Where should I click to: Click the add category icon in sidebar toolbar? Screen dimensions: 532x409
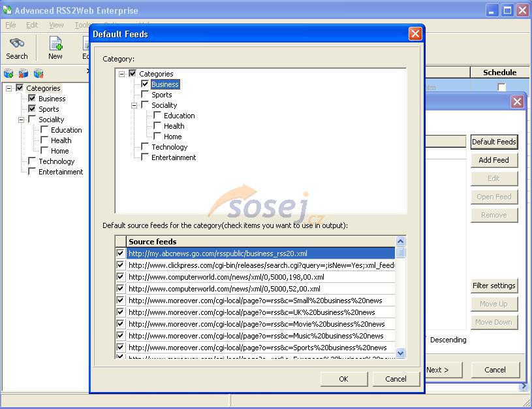coord(8,73)
